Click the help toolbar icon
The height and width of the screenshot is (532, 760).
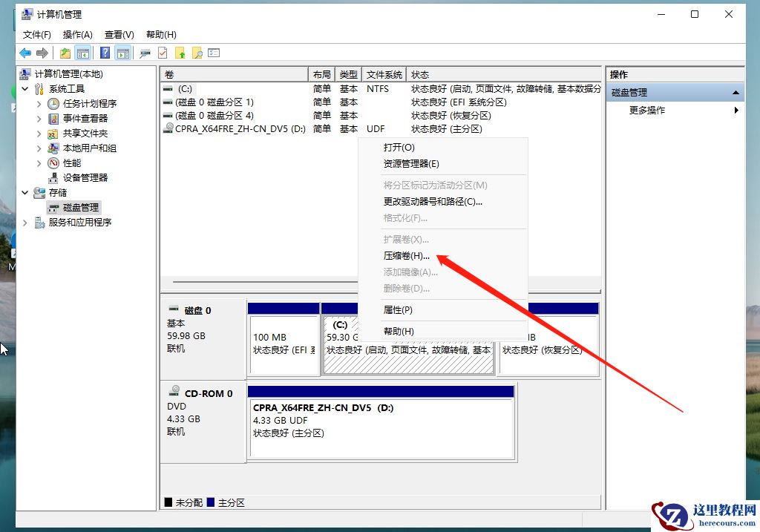(105, 53)
